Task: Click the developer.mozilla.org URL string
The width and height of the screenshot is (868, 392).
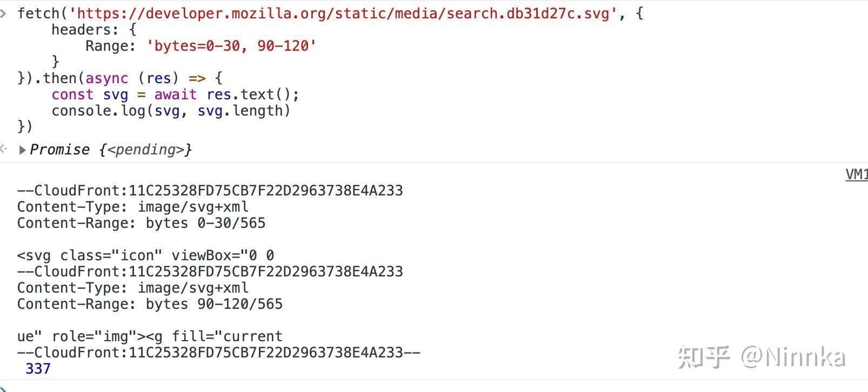Action: (343, 13)
